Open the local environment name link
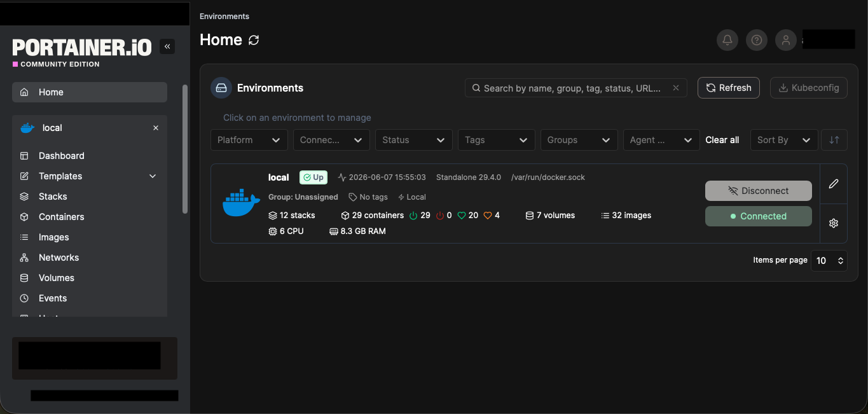Viewport: 868px width, 414px height. point(279,177)
